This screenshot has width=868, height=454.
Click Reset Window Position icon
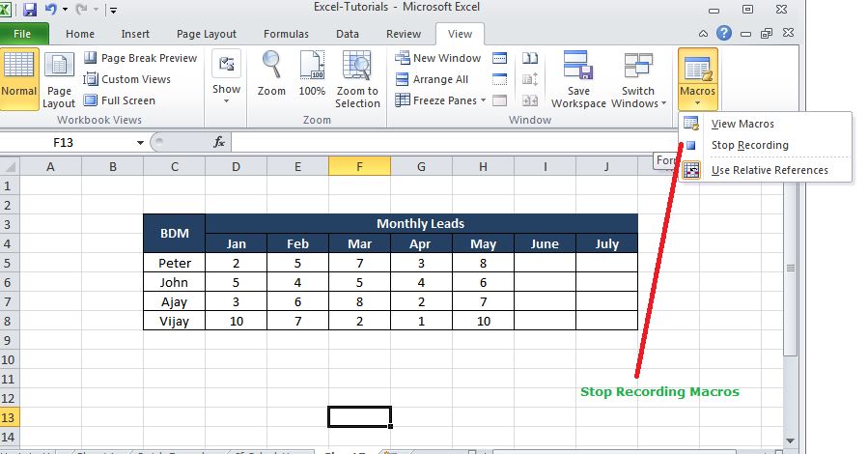[530, 100]
